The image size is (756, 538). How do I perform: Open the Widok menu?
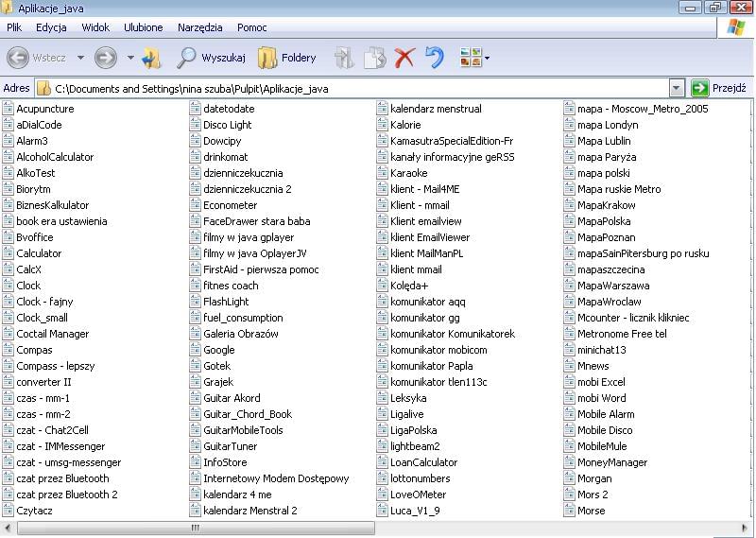(x=95, y=27)
